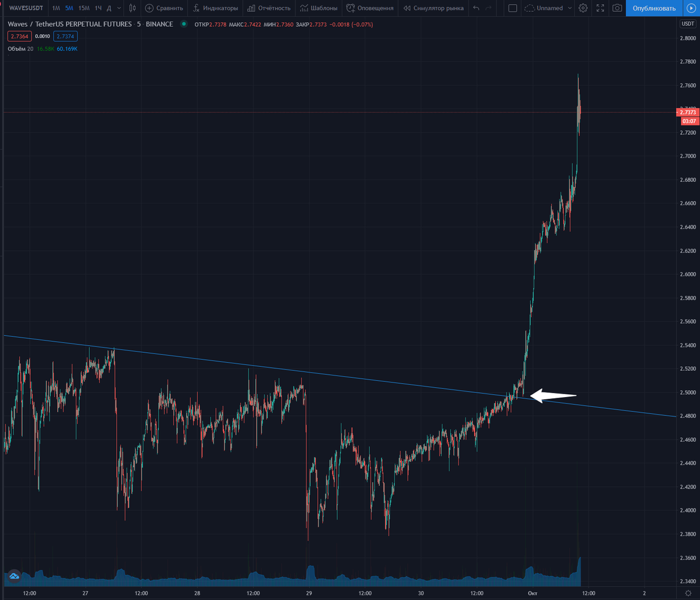Click the current price label 2.7373
The image size is (700, 600).
(688, 112)
